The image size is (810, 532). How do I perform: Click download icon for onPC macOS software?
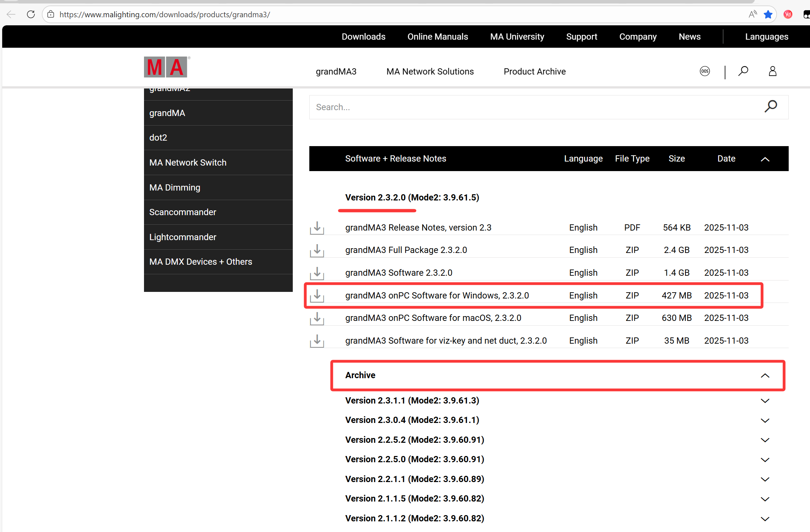[x=317, y=318]
